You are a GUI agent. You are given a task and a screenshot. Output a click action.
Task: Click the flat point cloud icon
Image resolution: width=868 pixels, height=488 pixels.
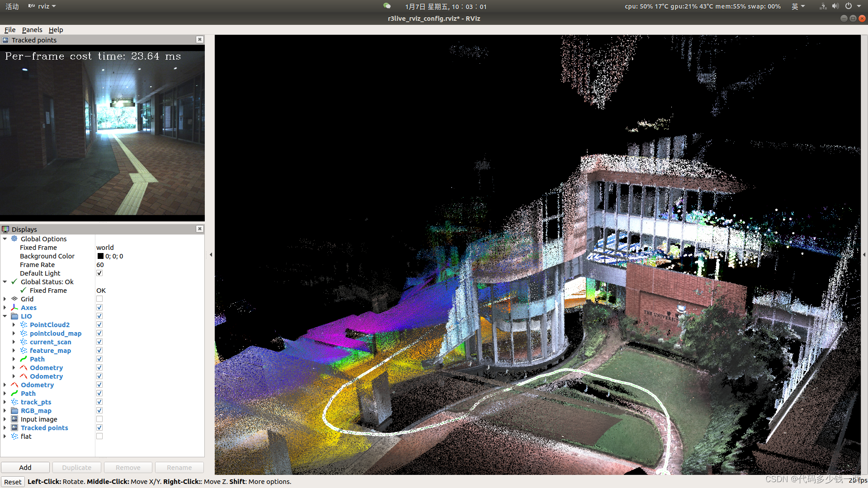(x=14, y=436)
